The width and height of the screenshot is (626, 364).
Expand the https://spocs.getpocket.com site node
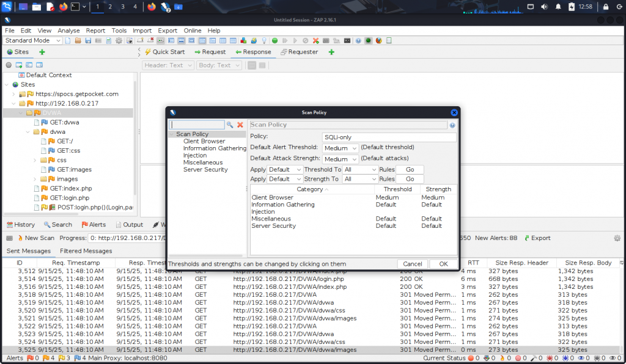click(x=13, y=94)
